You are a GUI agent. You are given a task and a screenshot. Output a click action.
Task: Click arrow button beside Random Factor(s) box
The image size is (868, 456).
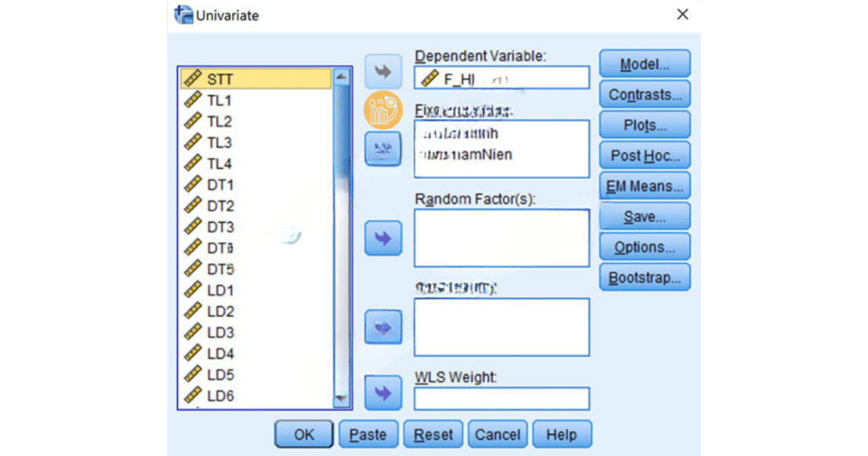[x=382, y=238]
